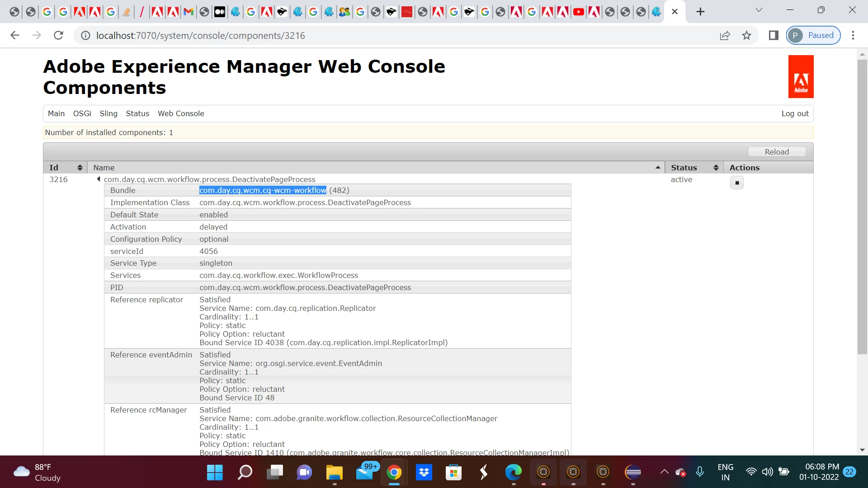Click the stop component action icon
868x488 pixels.
(737, 183)
